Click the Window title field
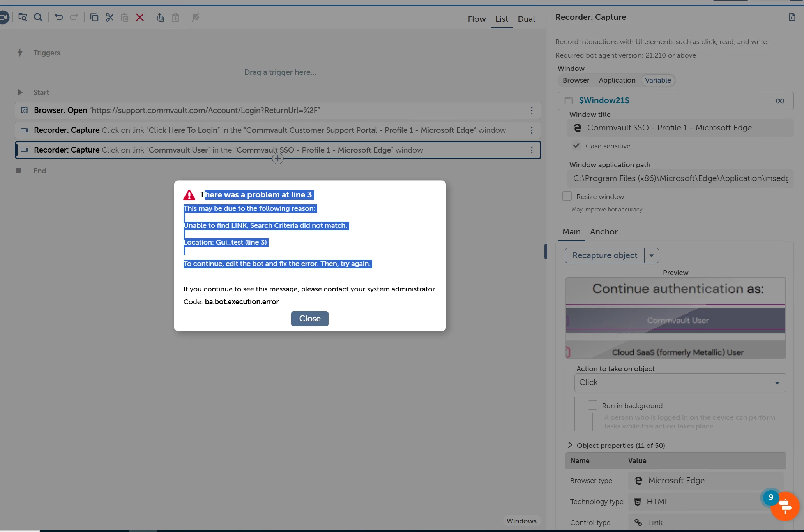 (x=680, y=128)
